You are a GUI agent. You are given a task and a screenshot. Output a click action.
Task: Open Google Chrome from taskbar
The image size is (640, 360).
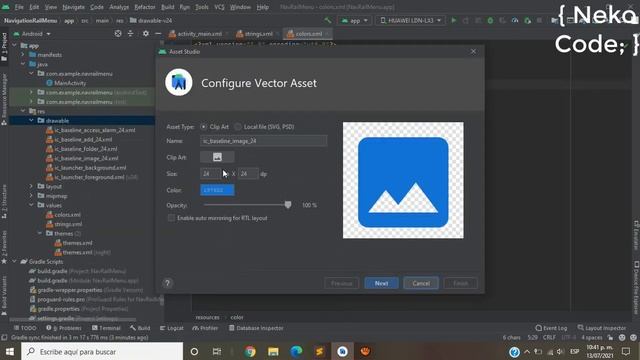pyautogui.click(x=250, y=351)
